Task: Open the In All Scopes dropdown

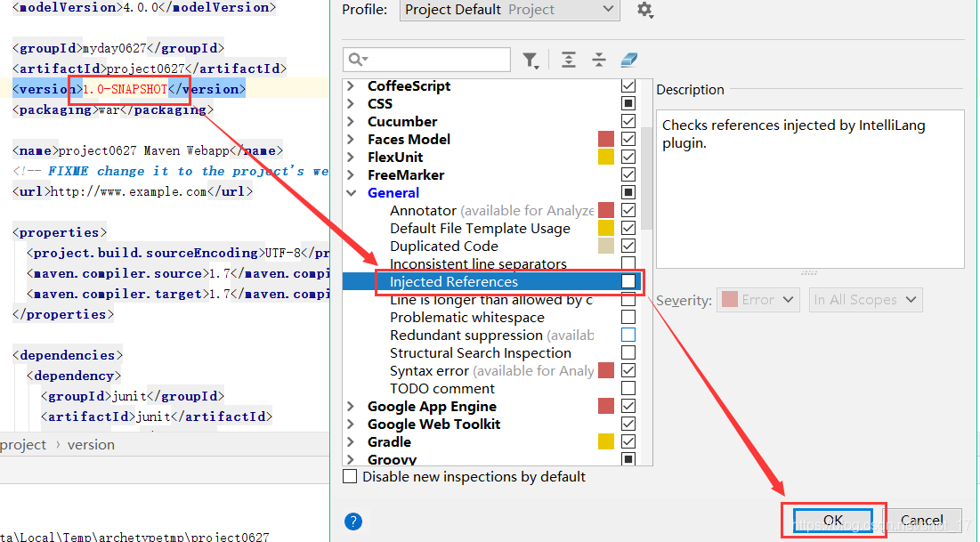Action: click(x=865, y=300)
